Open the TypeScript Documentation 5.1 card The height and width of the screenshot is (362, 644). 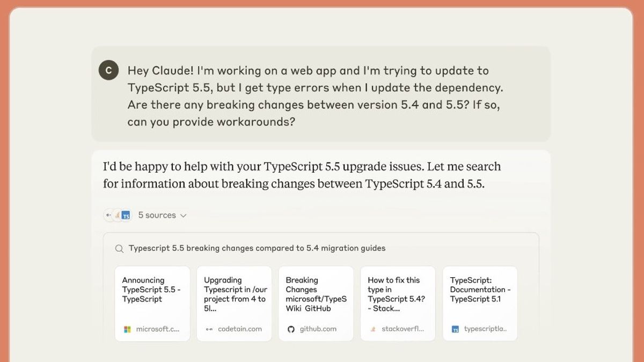(x=480, y=304)
